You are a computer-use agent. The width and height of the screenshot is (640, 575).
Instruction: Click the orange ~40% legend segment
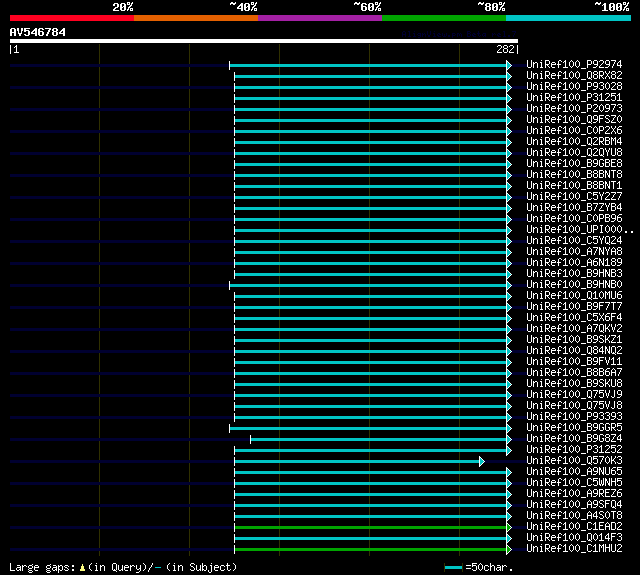pos(196,18)
